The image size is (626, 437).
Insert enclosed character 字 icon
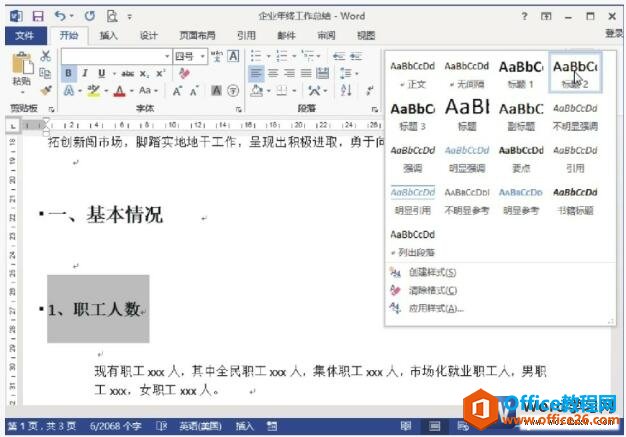pyautogui.click(x=233, y=91)
